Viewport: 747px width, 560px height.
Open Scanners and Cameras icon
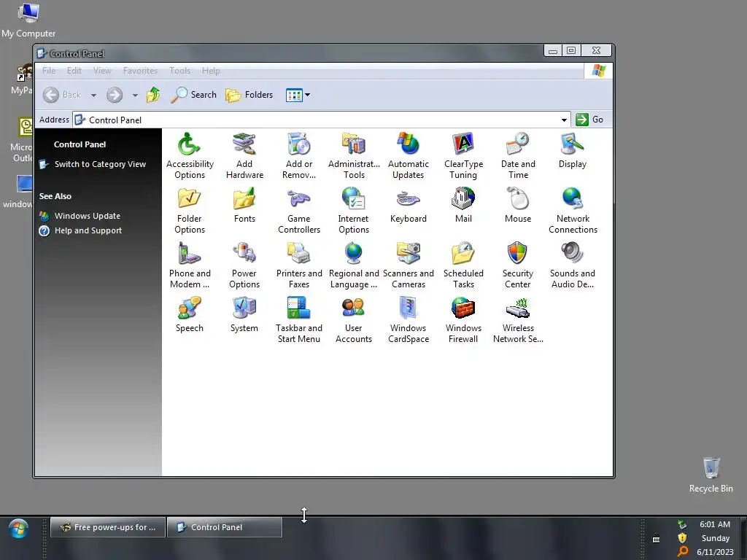click(x=409, y=265)
